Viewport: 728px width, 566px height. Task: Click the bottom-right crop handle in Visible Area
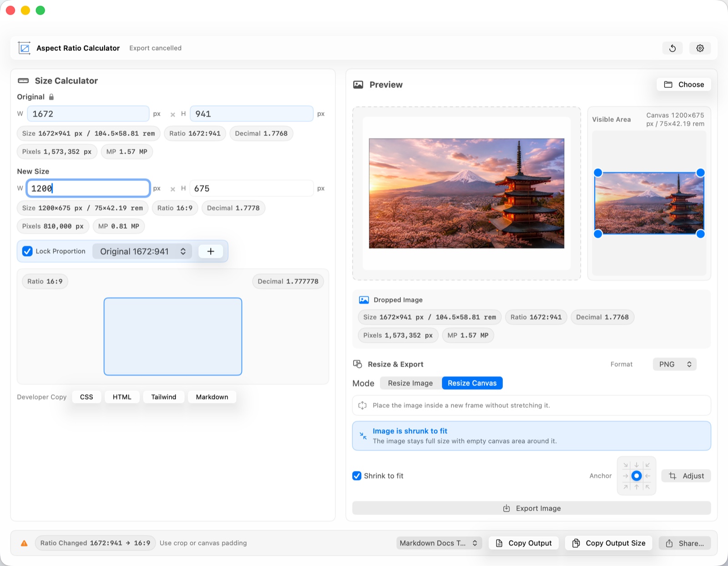[701, 234]
